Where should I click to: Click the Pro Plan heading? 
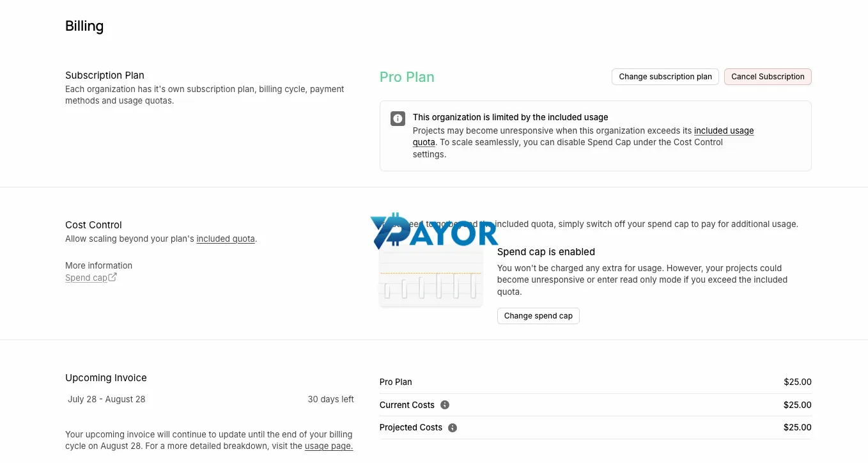(407, 77)
